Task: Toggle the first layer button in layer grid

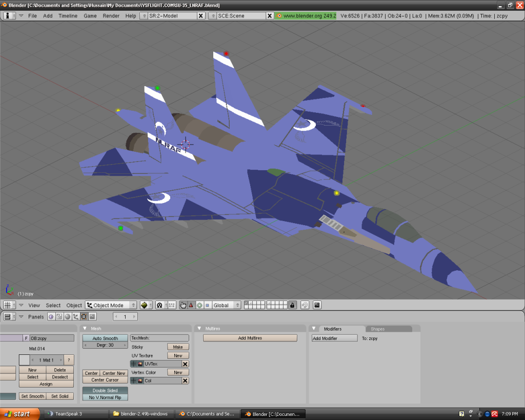Action: point(247,303)
